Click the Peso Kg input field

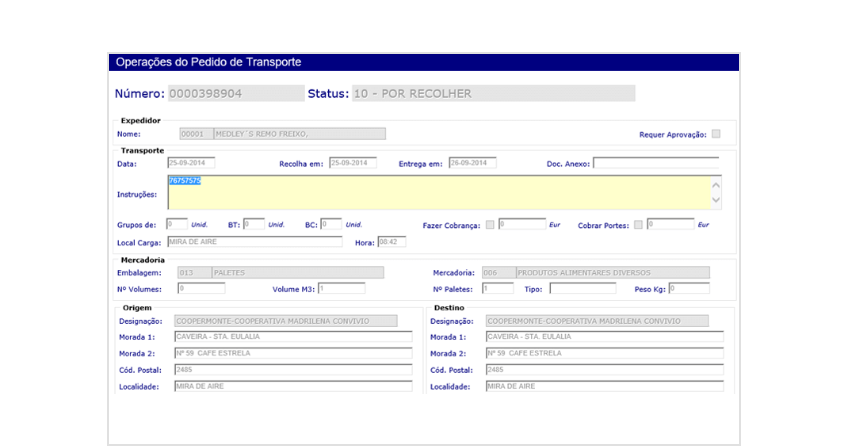pyautogui.click(x=688, y=288)
